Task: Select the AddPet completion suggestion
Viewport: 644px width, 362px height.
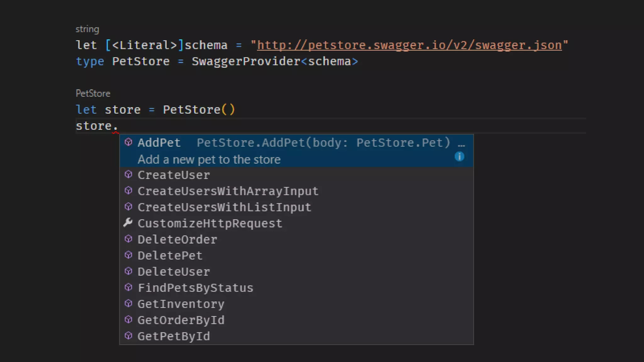Action: 296,151
